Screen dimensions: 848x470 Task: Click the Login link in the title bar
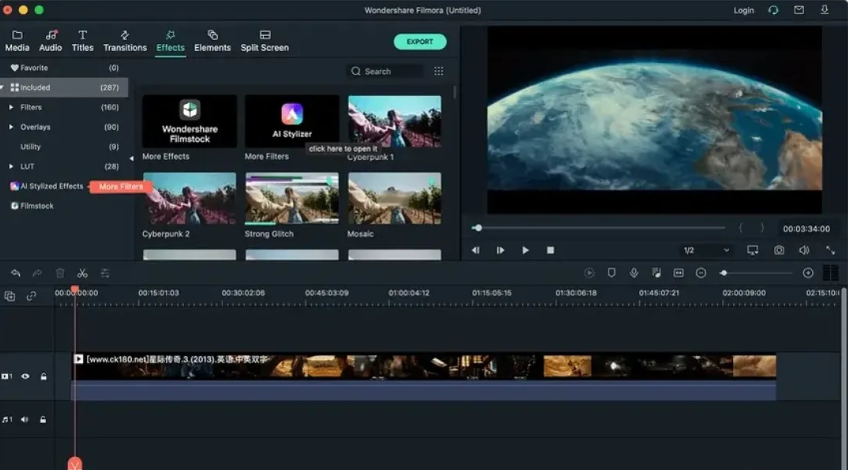[744, 10]
